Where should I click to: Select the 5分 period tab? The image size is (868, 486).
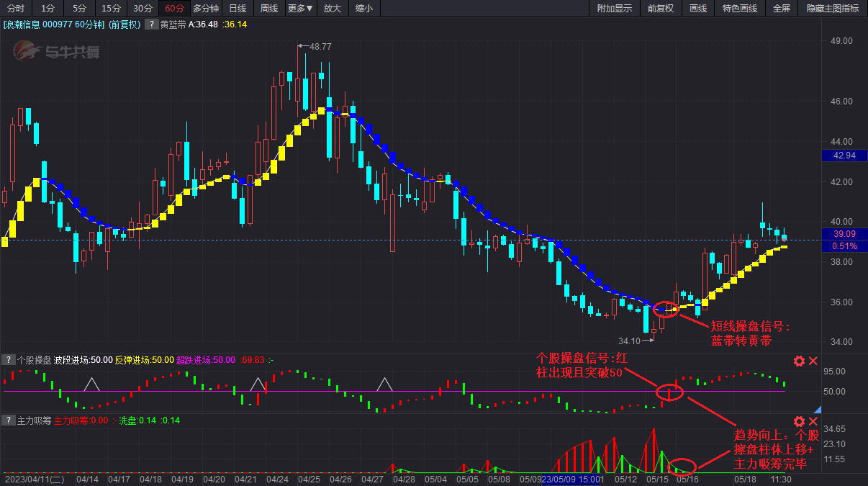click(79, 9)
